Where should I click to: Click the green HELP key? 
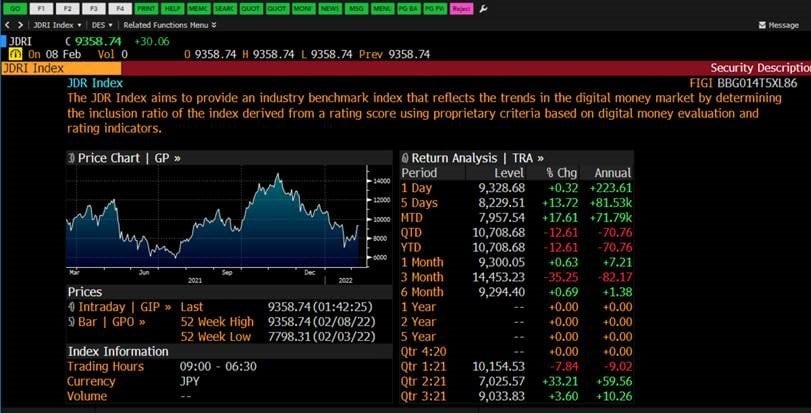[x=173, y=9]
